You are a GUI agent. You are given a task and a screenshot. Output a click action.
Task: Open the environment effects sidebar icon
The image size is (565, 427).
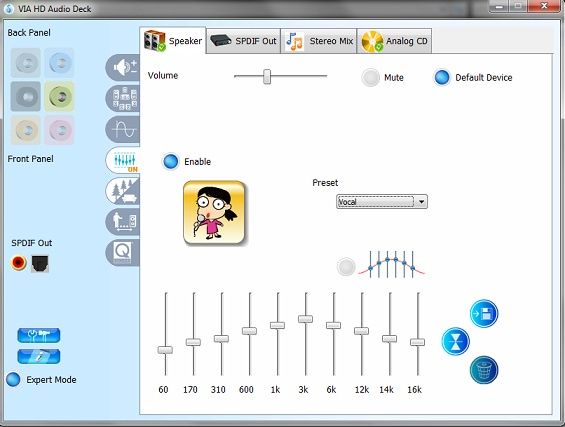(123, 191)
